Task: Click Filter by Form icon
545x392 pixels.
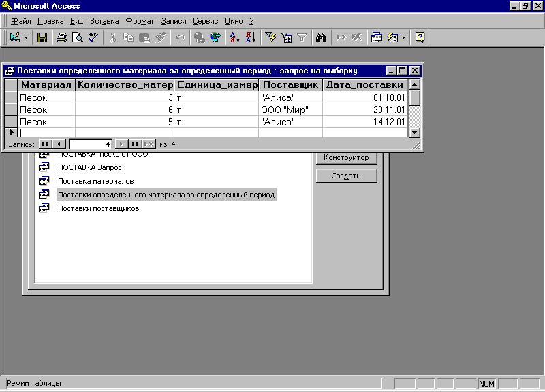Action: coord(286,37)
